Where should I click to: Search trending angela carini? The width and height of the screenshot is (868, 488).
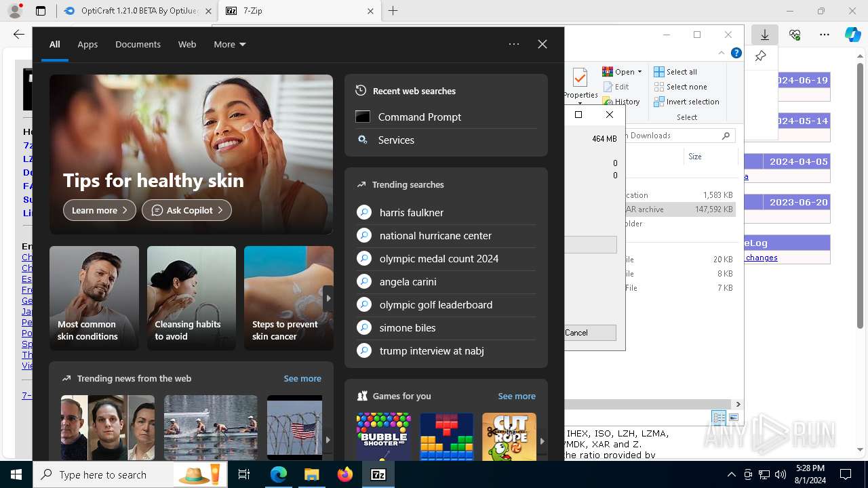pos(446,281)
